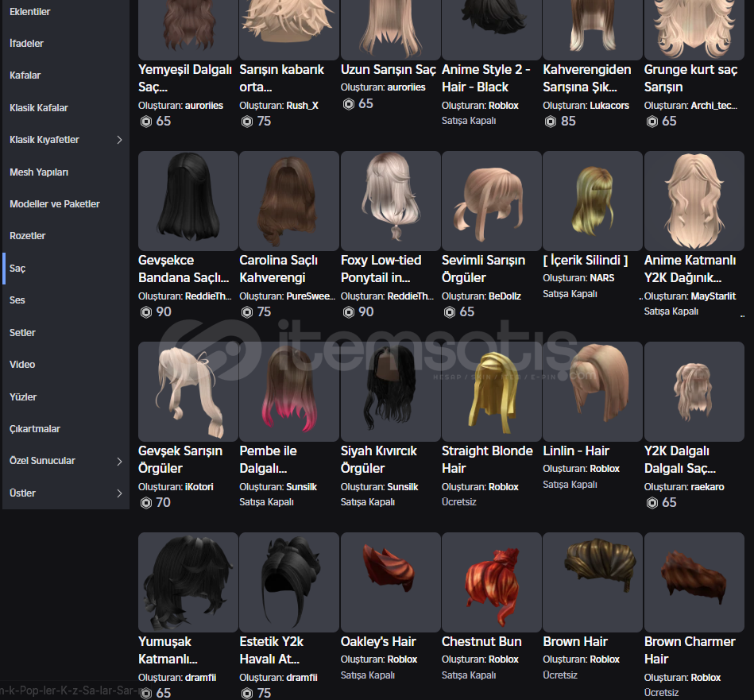Open Foxy Low-tied Ponytail thumbnail
Screen dimensions: 754x700
coord(390,201)
